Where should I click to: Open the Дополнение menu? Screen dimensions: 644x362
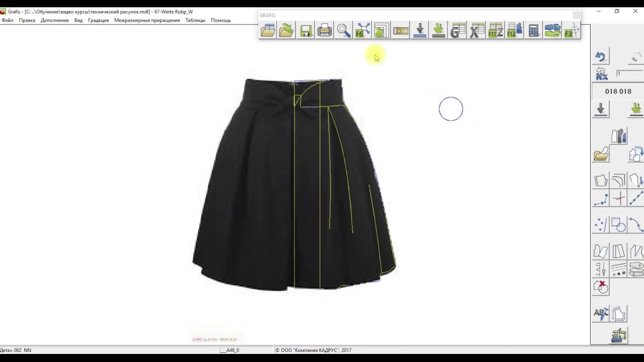tap(55, 20)
